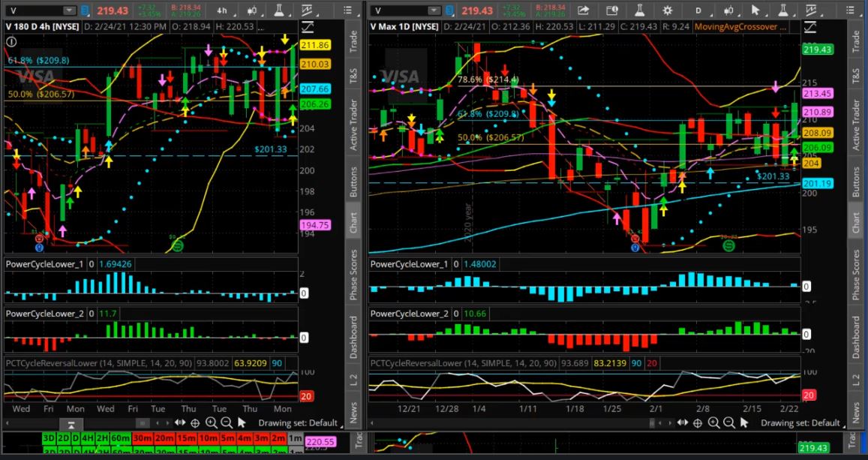Viewport: 868px width, 460px height.
Task: Open the D timeframe dropdown on right chart
Action: coord(698,10)
